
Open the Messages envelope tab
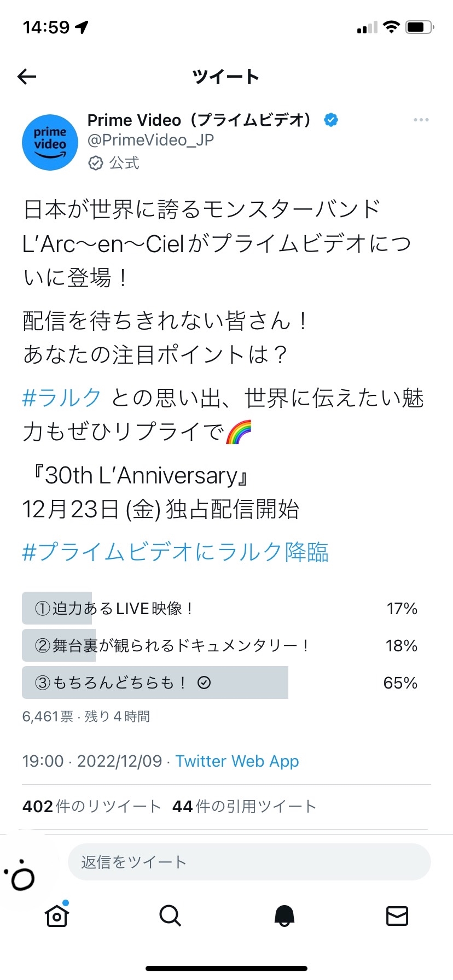tap(397, 915)
